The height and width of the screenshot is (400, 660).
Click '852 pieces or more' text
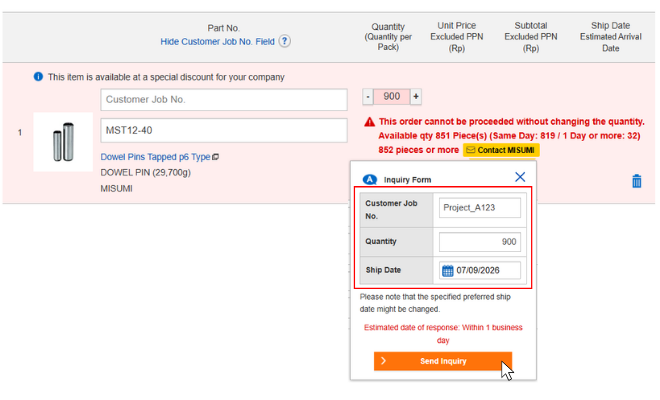(418, 150)
